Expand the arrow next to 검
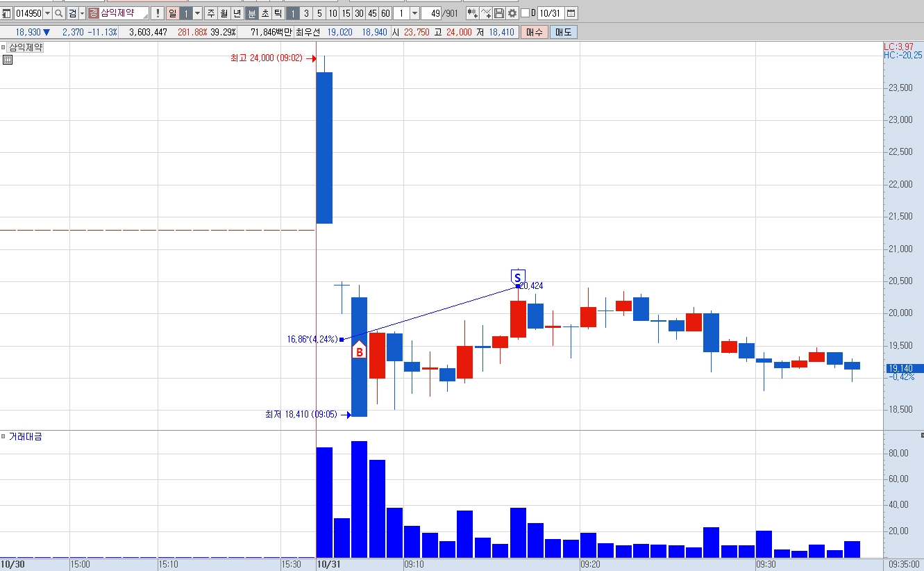The image size is (924, 571). (x=82, y=13)
